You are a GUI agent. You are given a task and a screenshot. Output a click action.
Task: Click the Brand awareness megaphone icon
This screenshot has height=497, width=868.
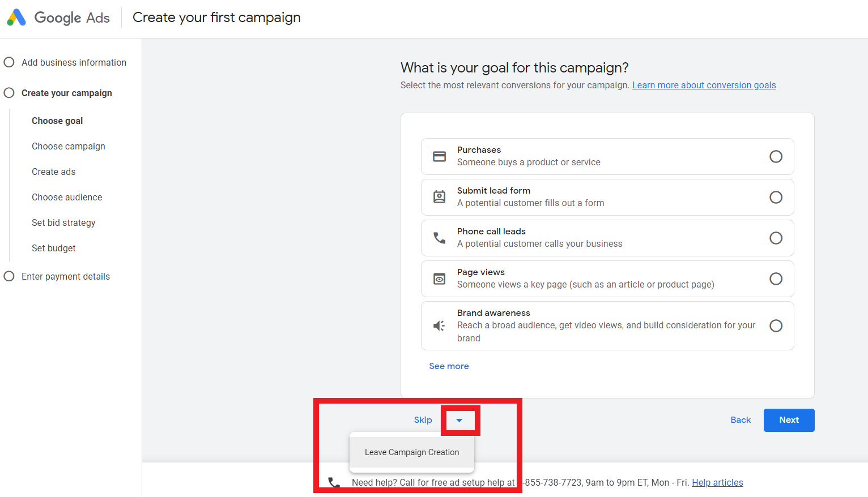(x=439, y=325)
